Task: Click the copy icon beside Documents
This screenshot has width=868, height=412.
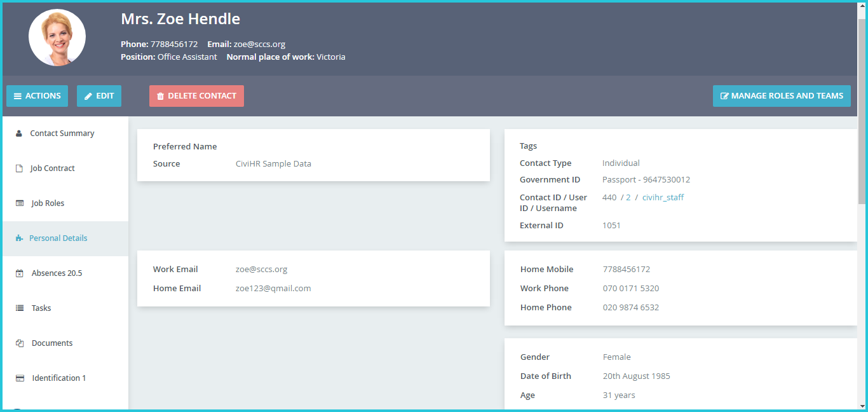Action: [x=20, y=343]
